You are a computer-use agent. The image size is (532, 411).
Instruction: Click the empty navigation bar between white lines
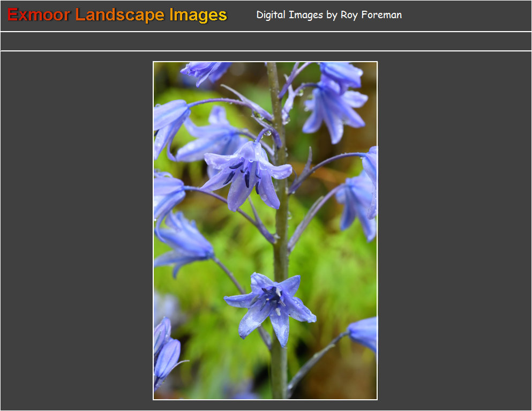pos(266,41)
